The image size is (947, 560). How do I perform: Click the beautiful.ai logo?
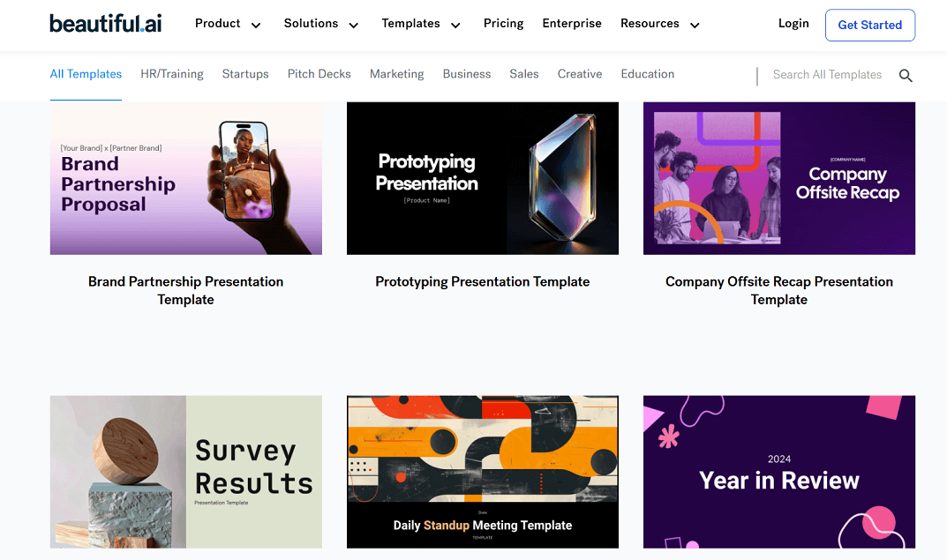(105, 24)
